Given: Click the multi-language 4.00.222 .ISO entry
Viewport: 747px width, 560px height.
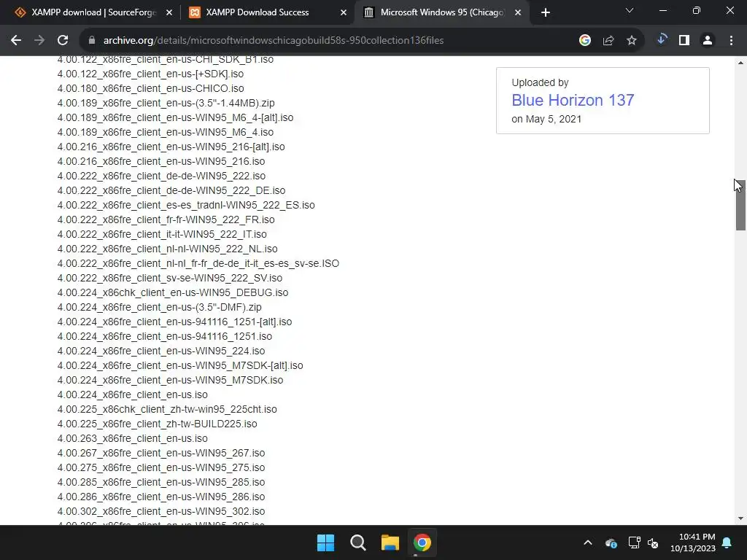Looking at the screenshot, I should coord(198,263).
